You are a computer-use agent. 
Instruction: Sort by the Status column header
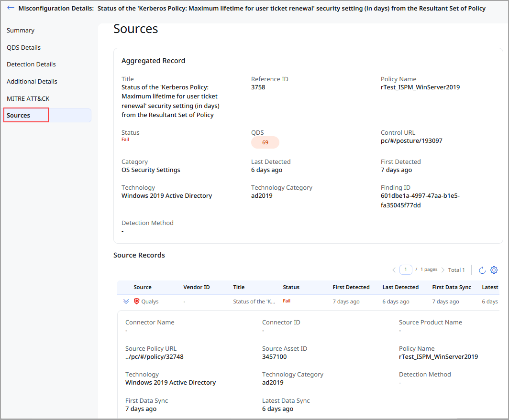tap(291, 287)
